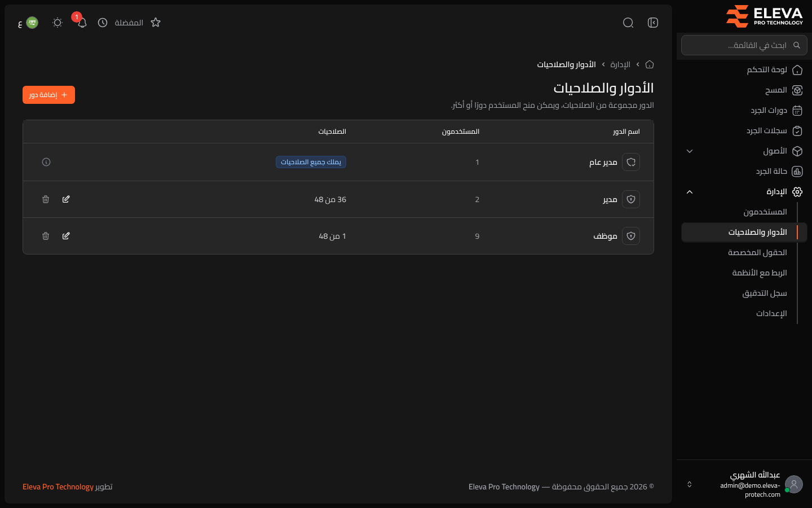This screenshot has height=508, width=812.
Task: Edit the موظف role
Action: [x=66, y=236]
